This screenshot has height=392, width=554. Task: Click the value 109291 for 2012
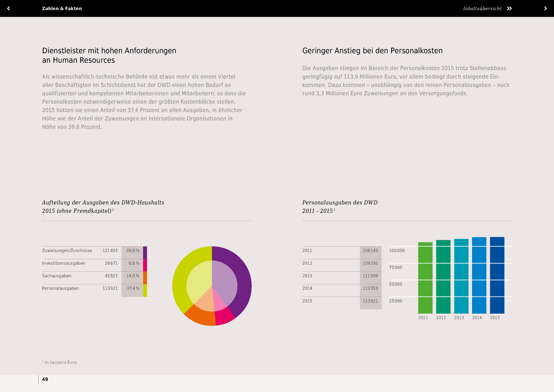[370, 263]
